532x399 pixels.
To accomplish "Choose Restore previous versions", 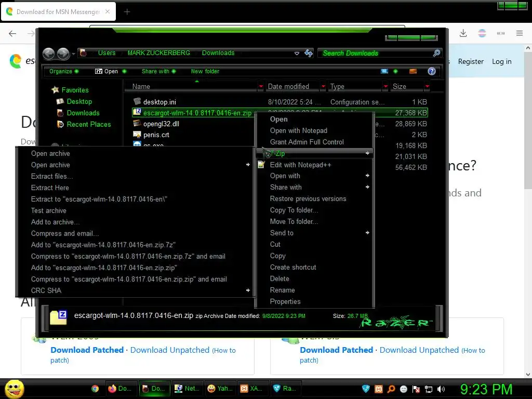I will click(314, 199).
